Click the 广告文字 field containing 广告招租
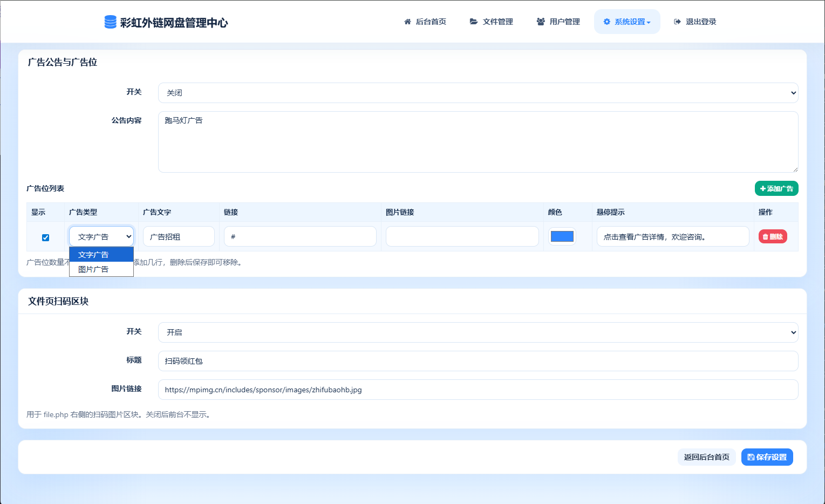This screenshot has width=825, height=504. [x=179, y=236]
